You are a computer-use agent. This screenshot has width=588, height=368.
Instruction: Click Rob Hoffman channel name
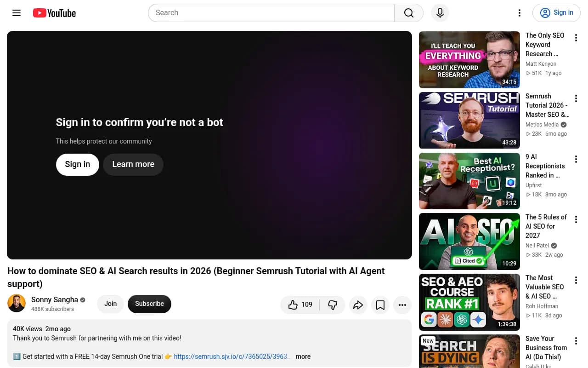pyautogui.click(x=542, y=306)
